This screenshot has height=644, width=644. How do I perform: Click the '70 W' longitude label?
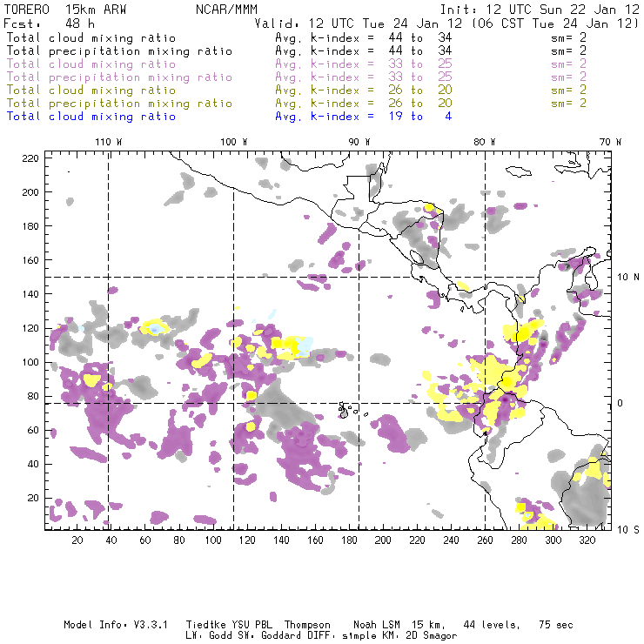(610, 142)
